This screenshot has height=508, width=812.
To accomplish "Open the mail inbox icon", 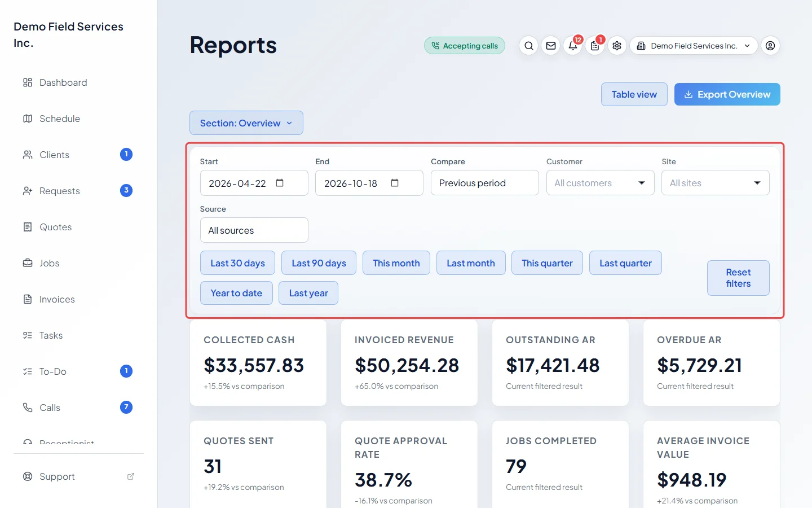I will tap(551, 46).
